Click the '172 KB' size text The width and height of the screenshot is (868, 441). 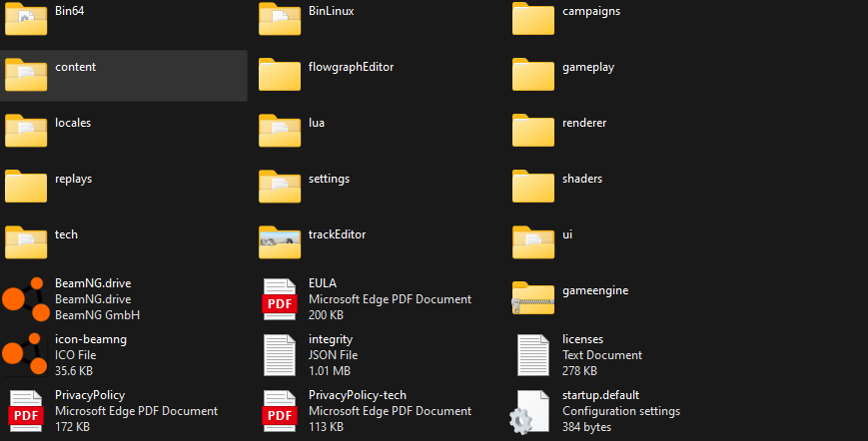(72, 427)
